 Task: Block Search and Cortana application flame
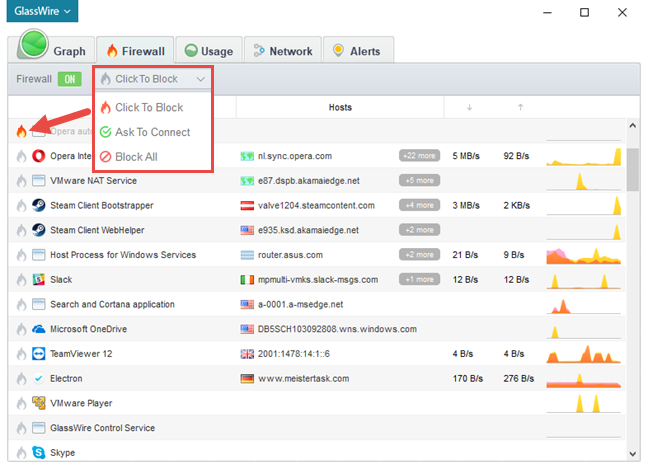pos(21,305)
